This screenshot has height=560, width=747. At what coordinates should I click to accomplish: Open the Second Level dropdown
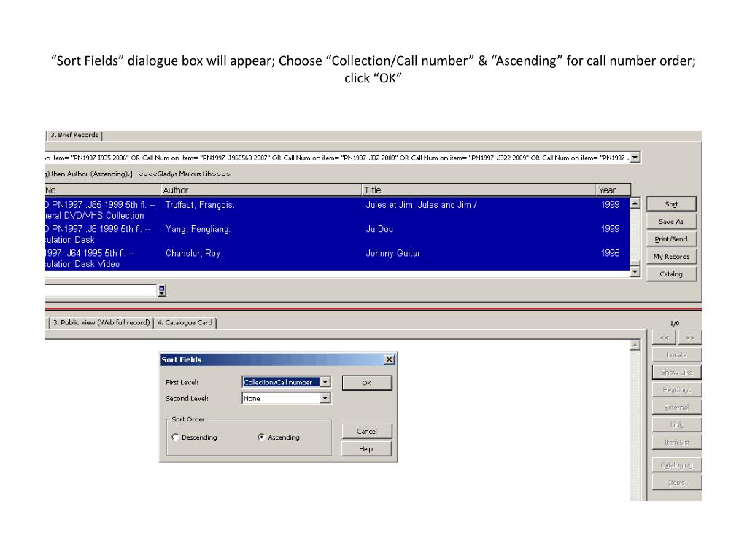[x=325, y=399]
